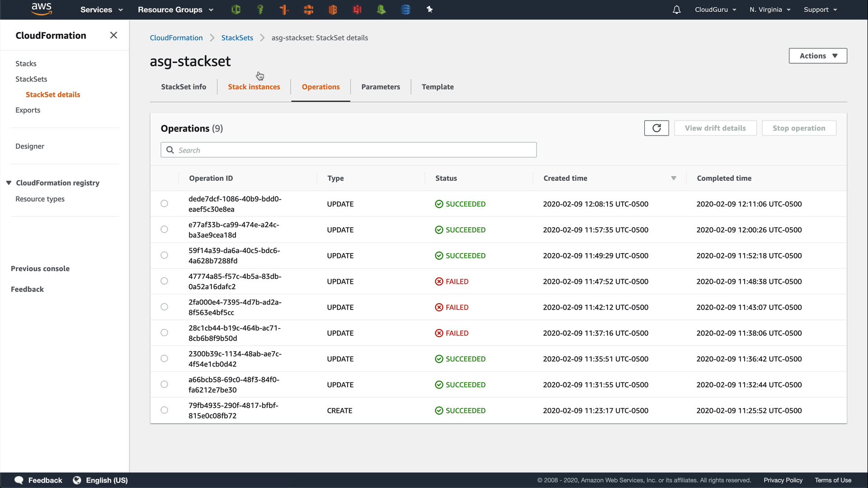Open the blue database shortcut icon
Image resolution: width=868 pixels, height=488 pixels.
[406, 9]
